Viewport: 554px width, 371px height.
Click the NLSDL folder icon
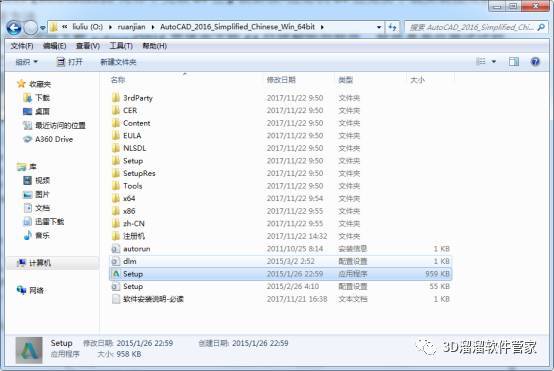click(x=116, y=148)
